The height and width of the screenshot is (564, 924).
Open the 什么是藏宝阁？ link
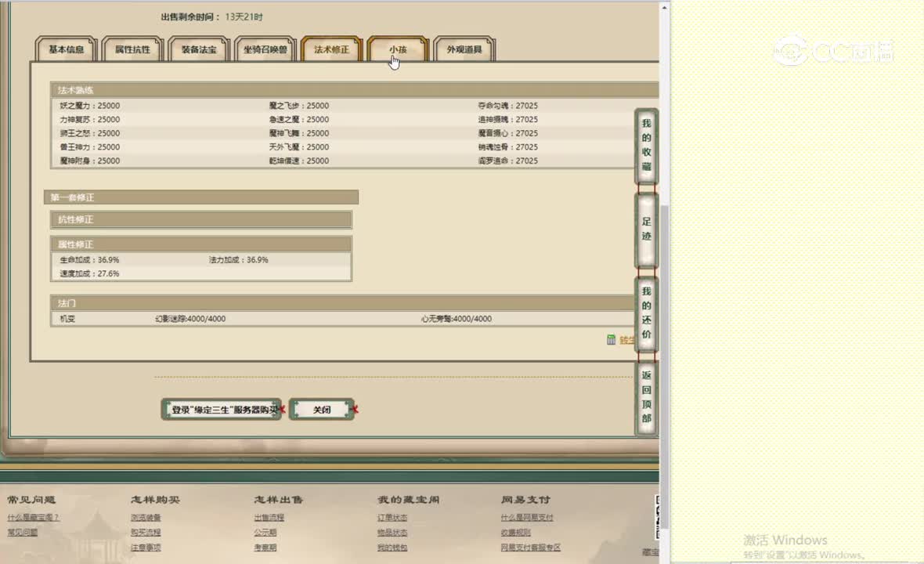tap(33, 518)
